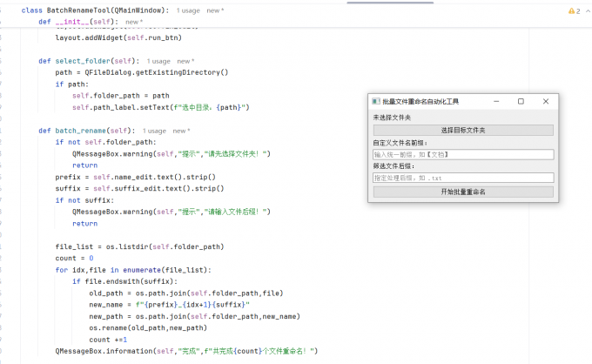
Task: Open the '1 usage' hint beside batch_rename
Action: [154, 131]
